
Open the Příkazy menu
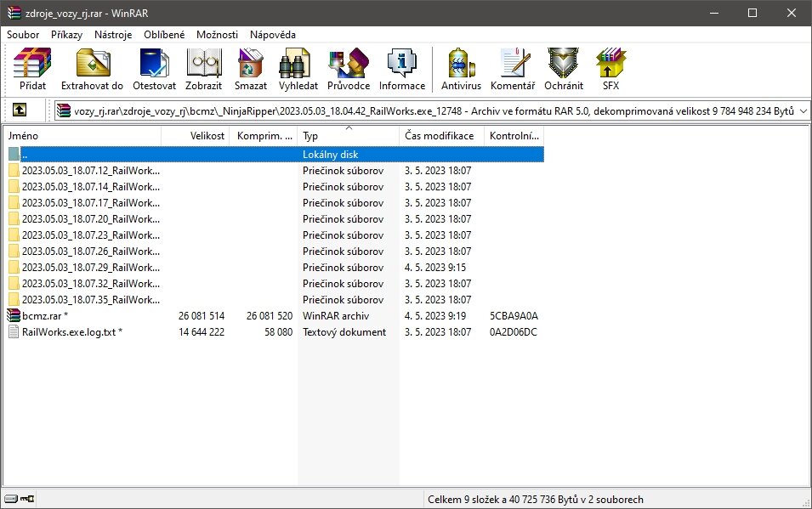(x=66, y=35)
